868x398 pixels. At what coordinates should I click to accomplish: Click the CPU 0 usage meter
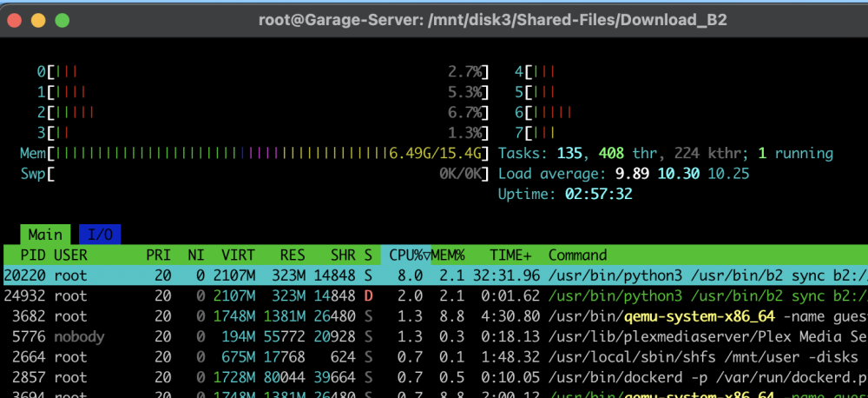pyautogui.click(x=263, y=72)
